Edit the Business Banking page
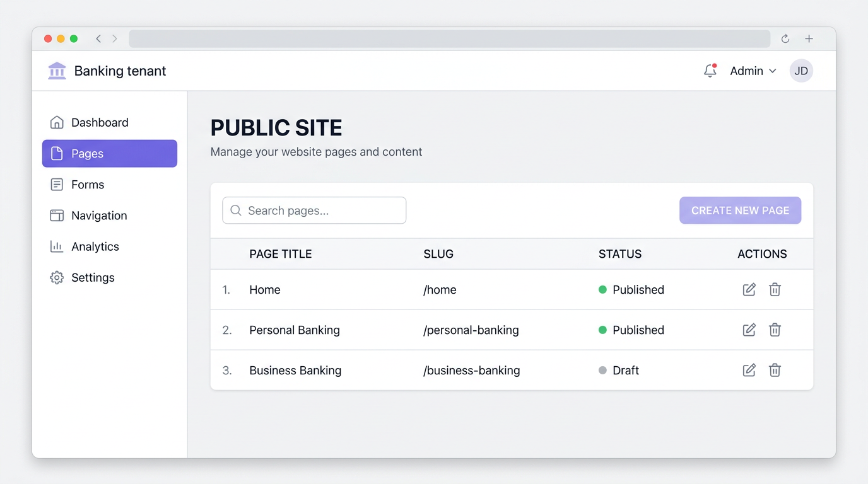 (x=749, y=370)
